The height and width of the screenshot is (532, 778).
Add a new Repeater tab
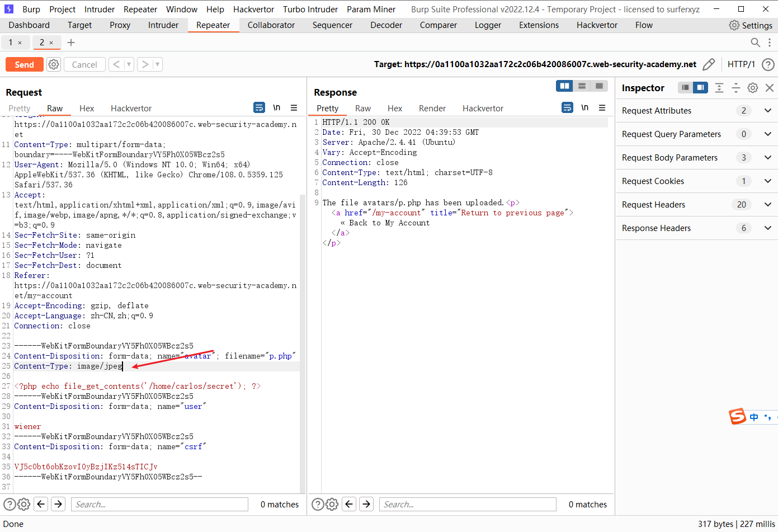click(71, 43)
